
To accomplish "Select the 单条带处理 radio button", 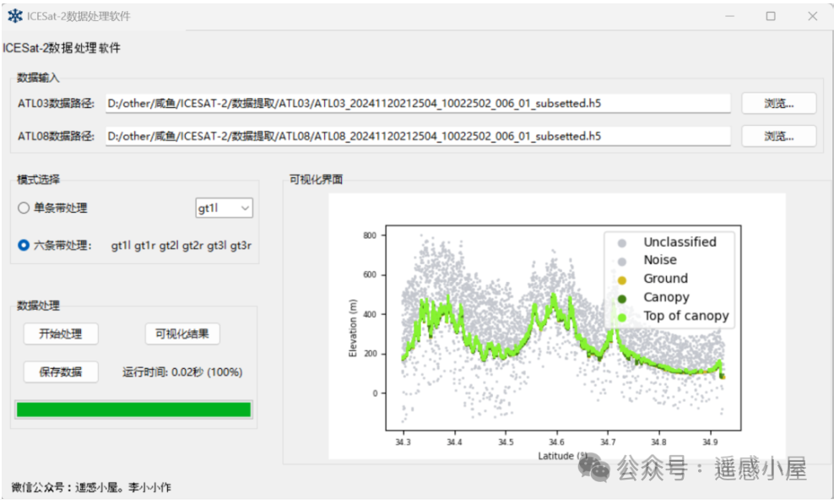I will tap(24, 208).
